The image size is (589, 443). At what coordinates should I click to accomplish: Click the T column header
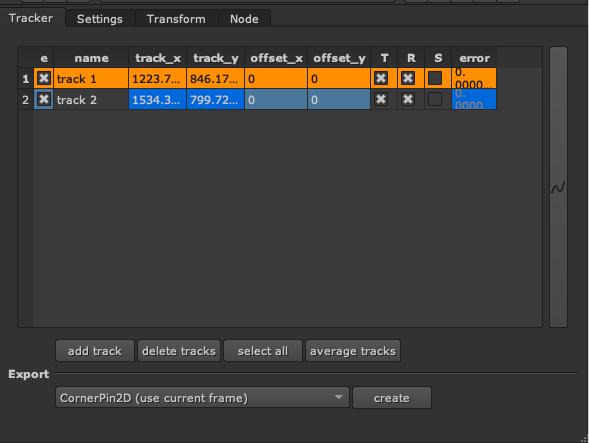pyautogui.click(x=384, y=58)
